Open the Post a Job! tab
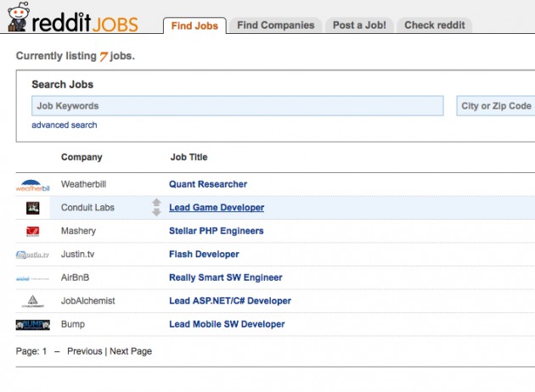The width and height of the screenshot is (535, 392). [360, 25]
